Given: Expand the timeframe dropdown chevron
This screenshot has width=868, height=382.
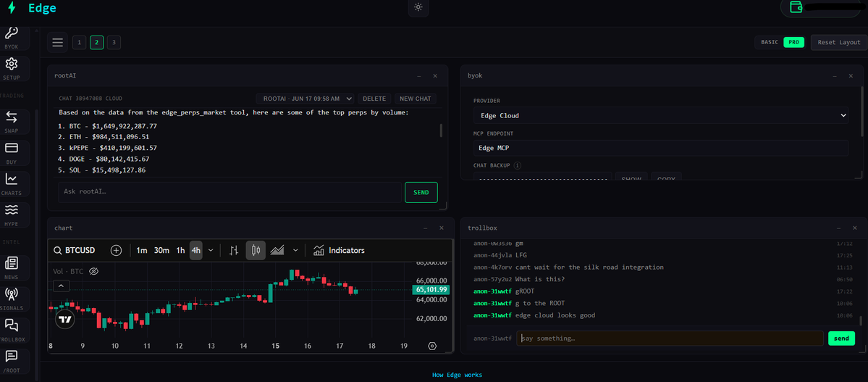Looking at the screenshot, I should pos(211,251).
